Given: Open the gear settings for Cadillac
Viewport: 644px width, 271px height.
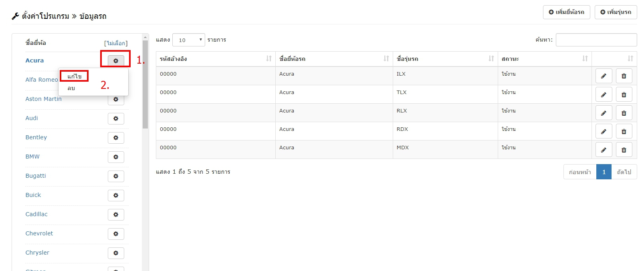Looking at the screenshot, I should (116, 215).
